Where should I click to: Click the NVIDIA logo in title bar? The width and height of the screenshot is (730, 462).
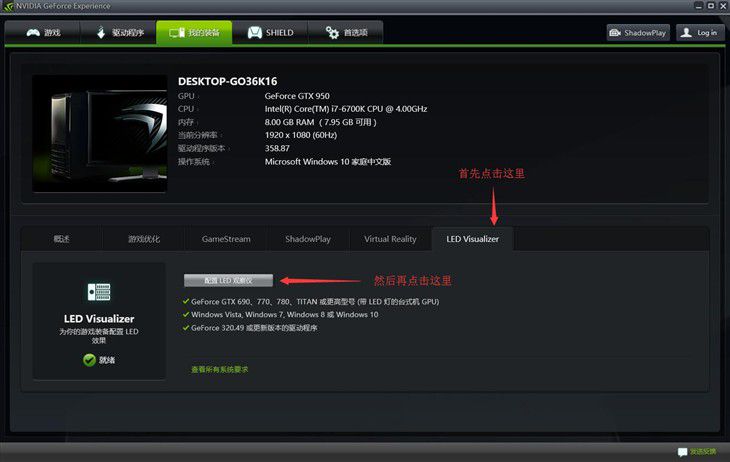click(8, 6)
